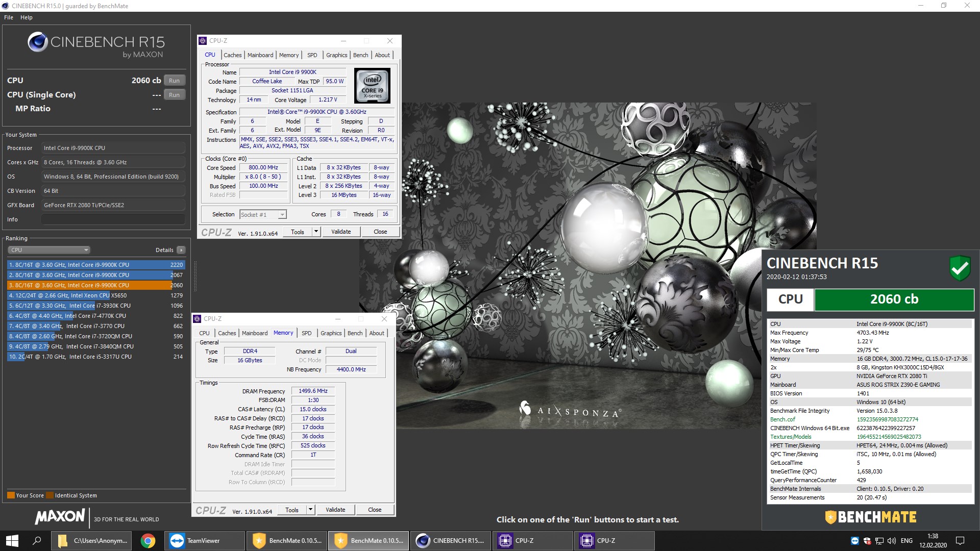Open Socket #1 selection dropdown
The height and width of the screenshot is (551, 980).
[x=263, y=215]
